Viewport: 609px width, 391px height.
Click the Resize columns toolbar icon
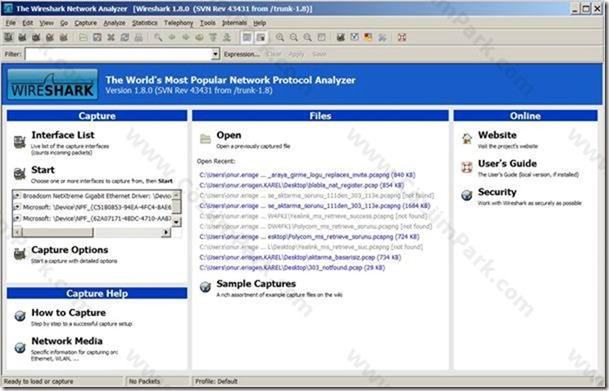(x=321, y=37)
